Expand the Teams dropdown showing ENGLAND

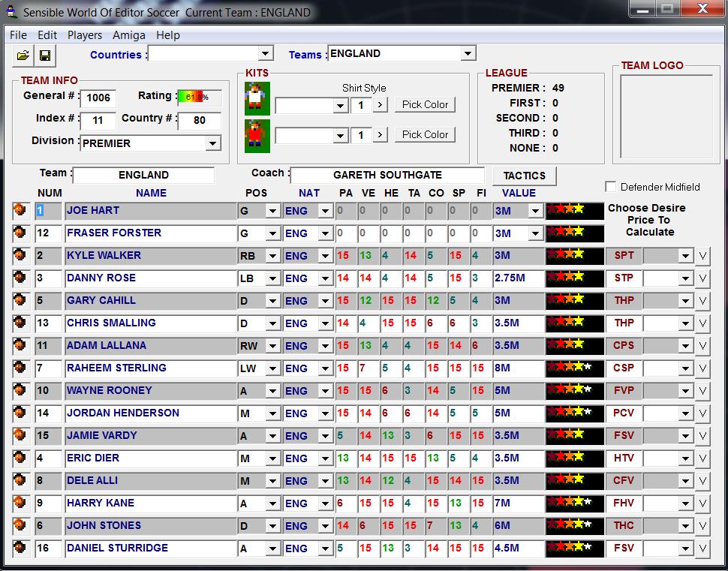(x=468, y=53)
